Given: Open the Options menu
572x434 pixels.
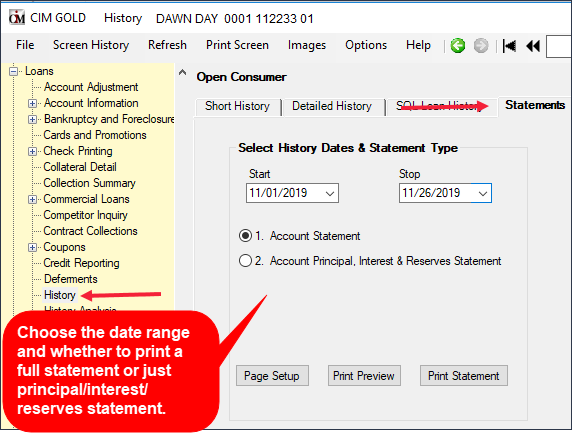Looking at the screenshot, I should (x=366, y=45).
